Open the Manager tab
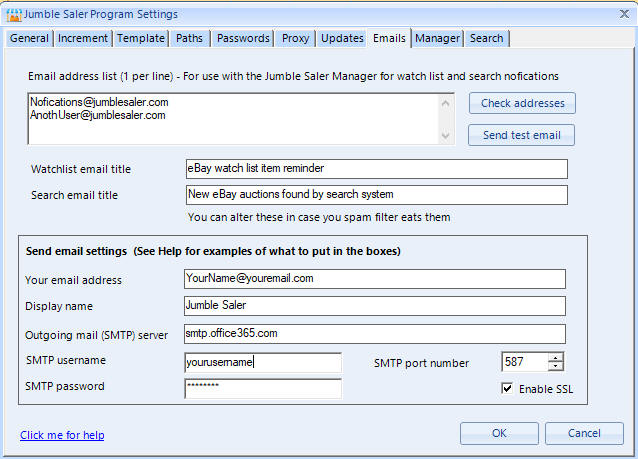 click(x=437, y=38)
